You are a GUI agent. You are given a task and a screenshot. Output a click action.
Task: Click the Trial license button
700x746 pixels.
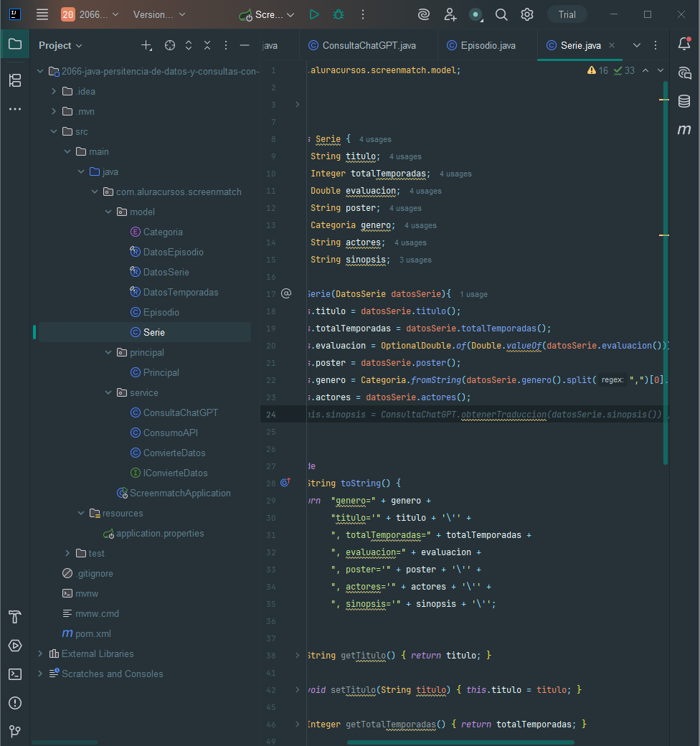567,15
